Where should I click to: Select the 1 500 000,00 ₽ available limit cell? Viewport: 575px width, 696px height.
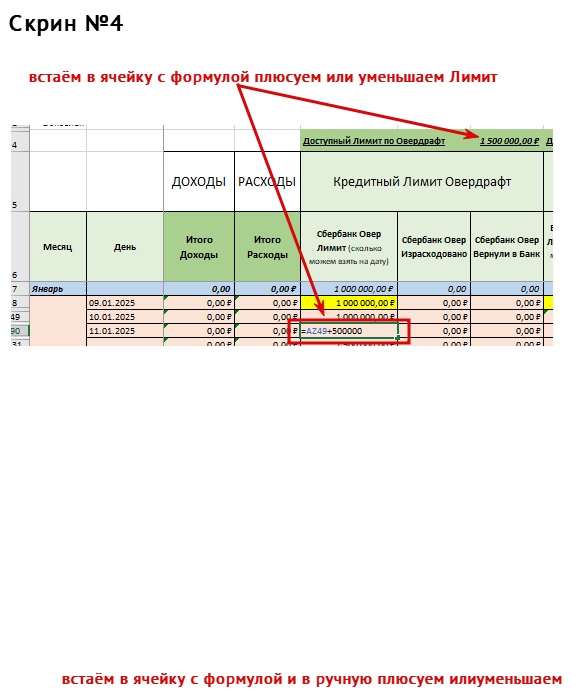pyautogui.click(x=509, y=141)
